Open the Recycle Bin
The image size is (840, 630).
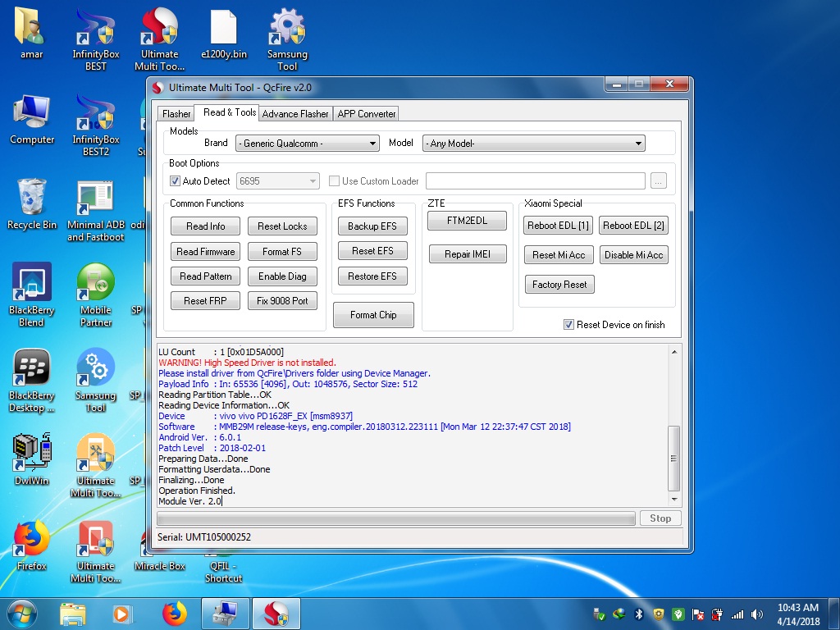coord(32,204)
